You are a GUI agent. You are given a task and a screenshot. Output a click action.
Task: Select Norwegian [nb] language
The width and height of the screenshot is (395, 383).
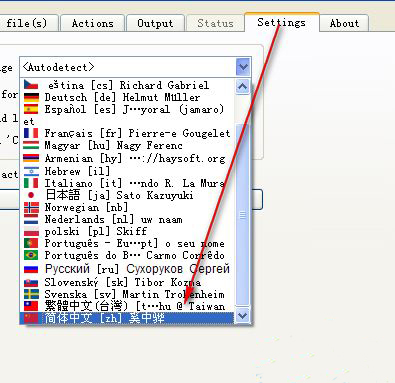[x=128, y=207]
